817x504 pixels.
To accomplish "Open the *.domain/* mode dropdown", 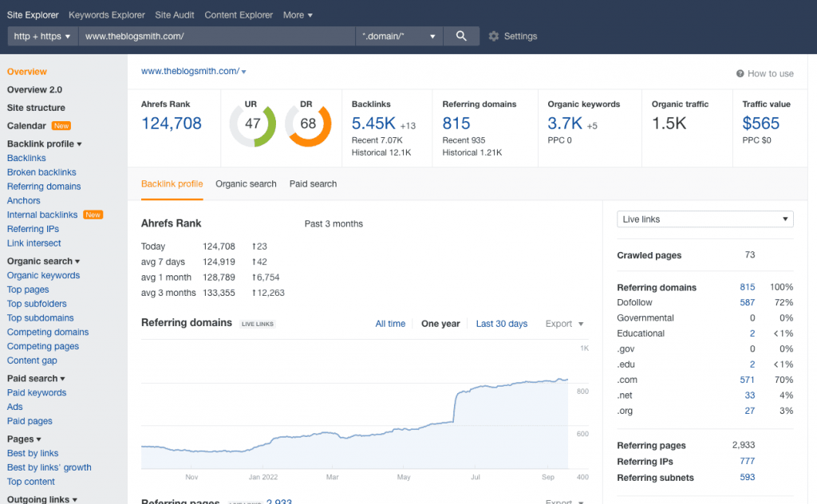I will pyautogui.click(x=399, y=36).
